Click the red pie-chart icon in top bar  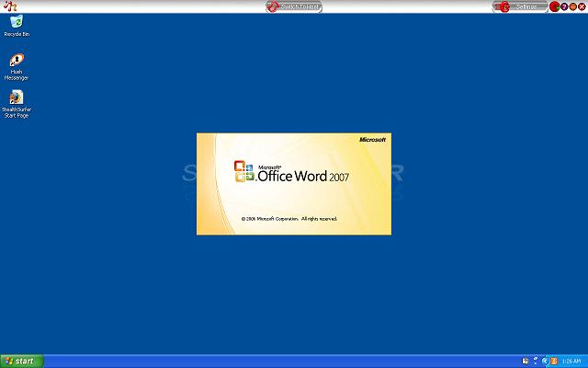tap(555, 6)
